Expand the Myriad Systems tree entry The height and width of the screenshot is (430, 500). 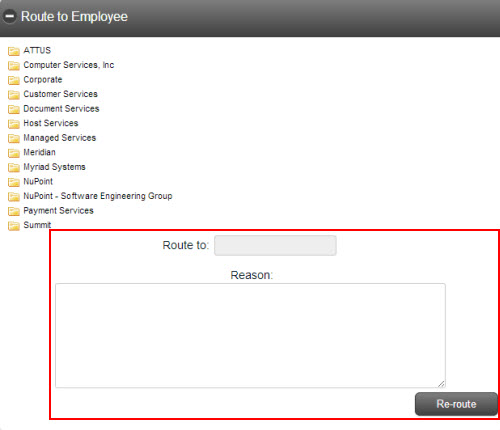pyautogui.click(x=54, y=167)
